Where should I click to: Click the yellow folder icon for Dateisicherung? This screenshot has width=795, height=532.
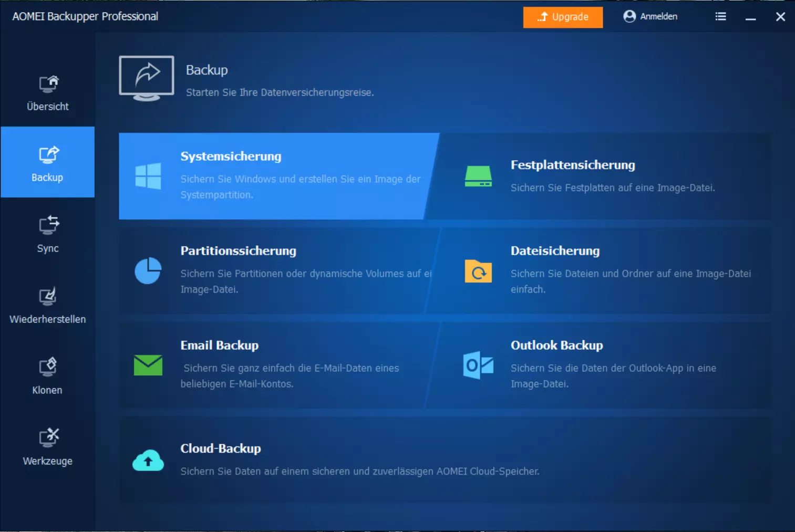coord(478,271)
